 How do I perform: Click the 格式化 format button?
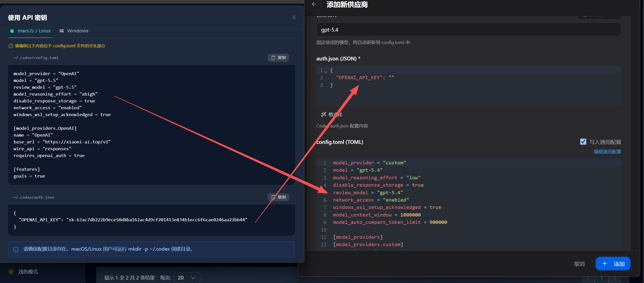click(332, 115)
